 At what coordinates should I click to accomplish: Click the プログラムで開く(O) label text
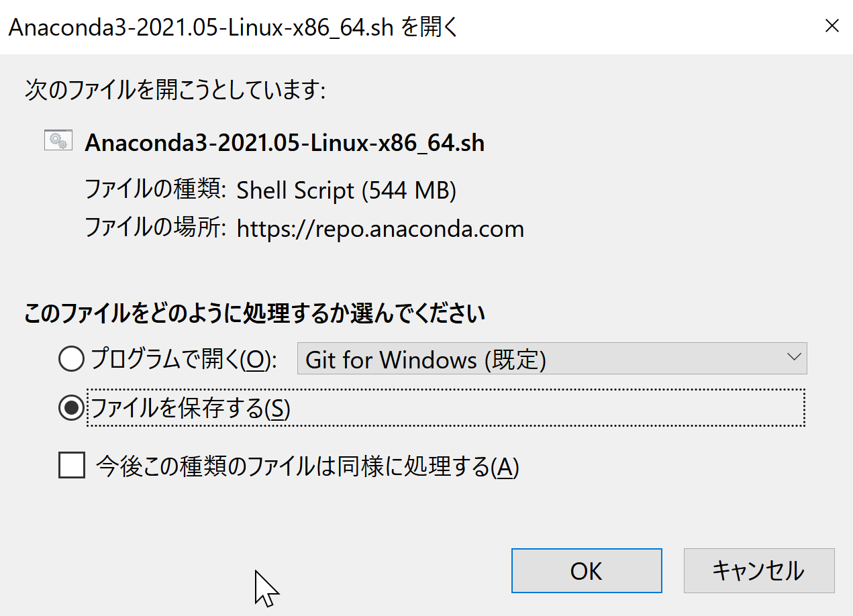click(184, 360)
